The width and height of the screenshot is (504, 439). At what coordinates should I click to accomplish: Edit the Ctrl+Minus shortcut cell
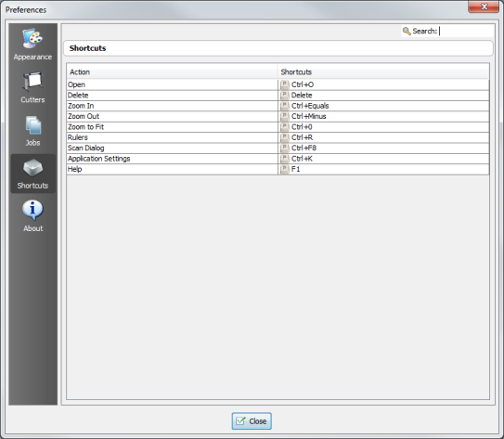[x=383, y=116]
